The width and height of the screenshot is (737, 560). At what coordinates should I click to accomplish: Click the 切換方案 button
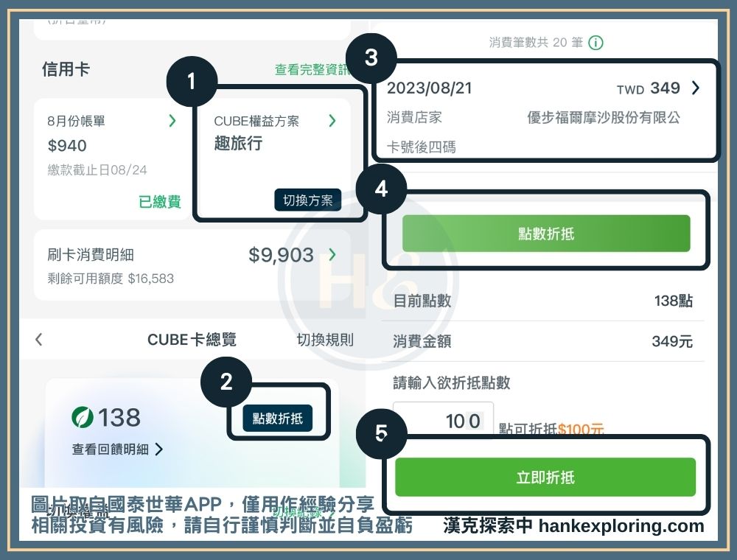308,200
